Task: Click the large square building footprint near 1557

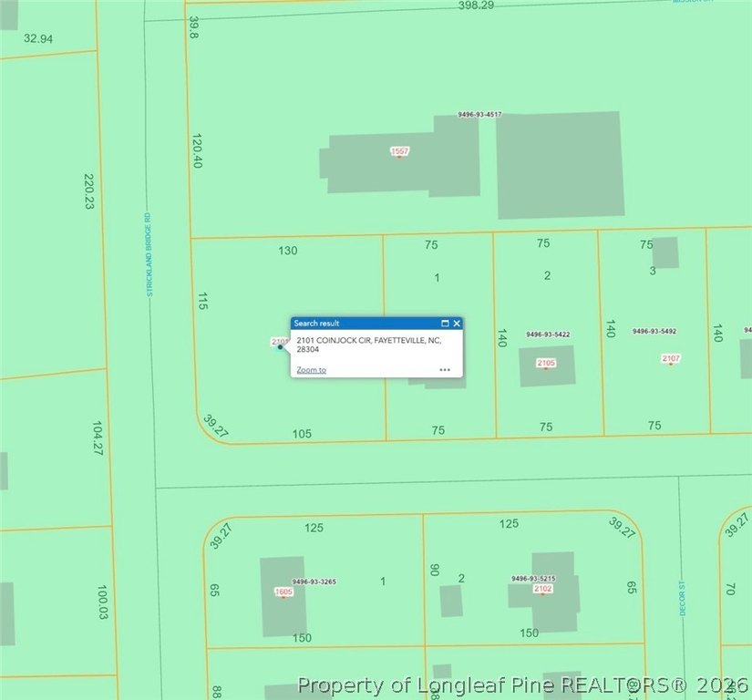Action: coord(561,165)
